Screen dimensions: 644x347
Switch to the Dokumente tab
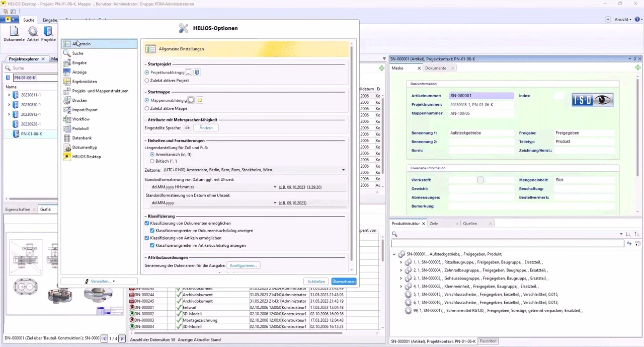pos(435,68)
